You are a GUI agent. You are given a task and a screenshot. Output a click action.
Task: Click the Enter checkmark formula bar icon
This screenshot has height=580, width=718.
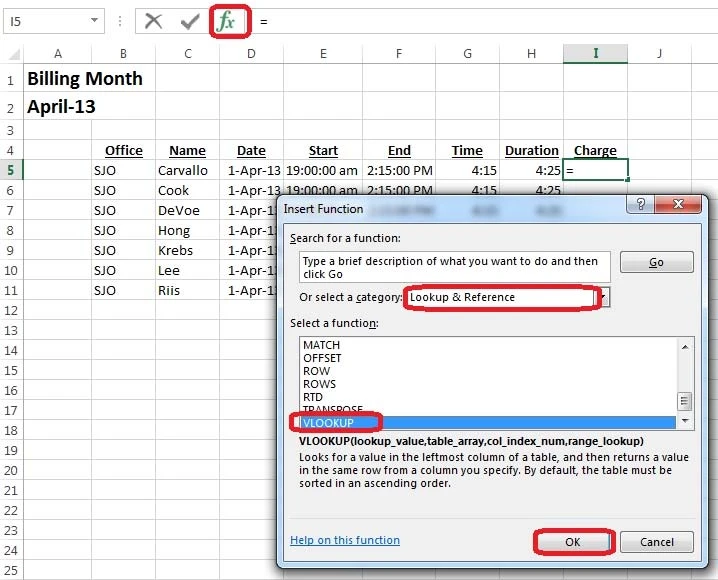tap(189, 21)
